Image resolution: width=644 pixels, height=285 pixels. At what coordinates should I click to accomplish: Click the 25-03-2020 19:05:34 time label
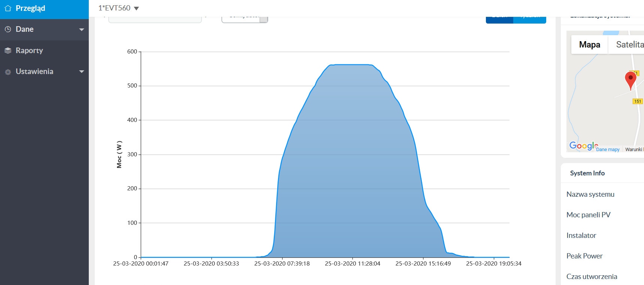click(x=494, y=264)
